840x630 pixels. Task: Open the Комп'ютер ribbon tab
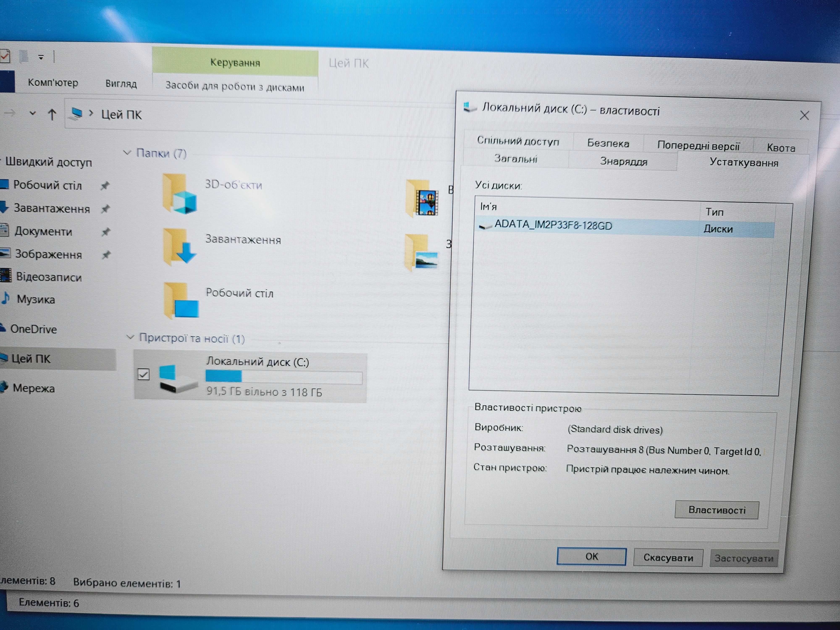53,82
